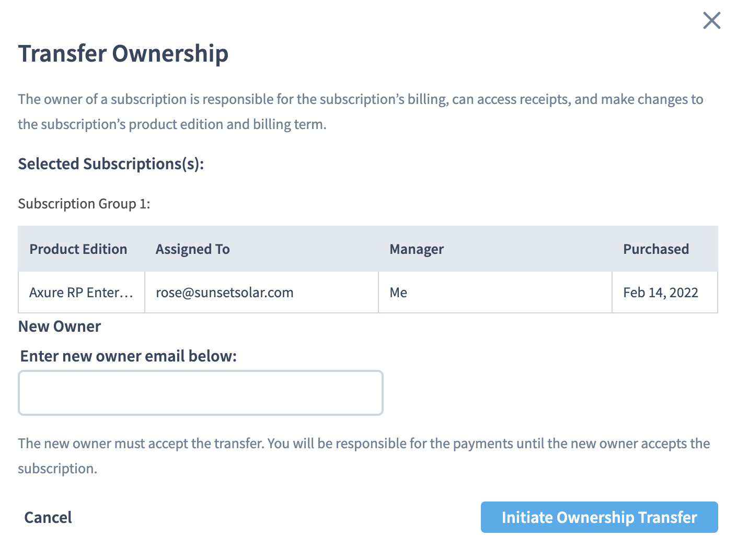Click the Purchased column header
737x560 pixels.
pyautogui.click(x=656, y=249)
